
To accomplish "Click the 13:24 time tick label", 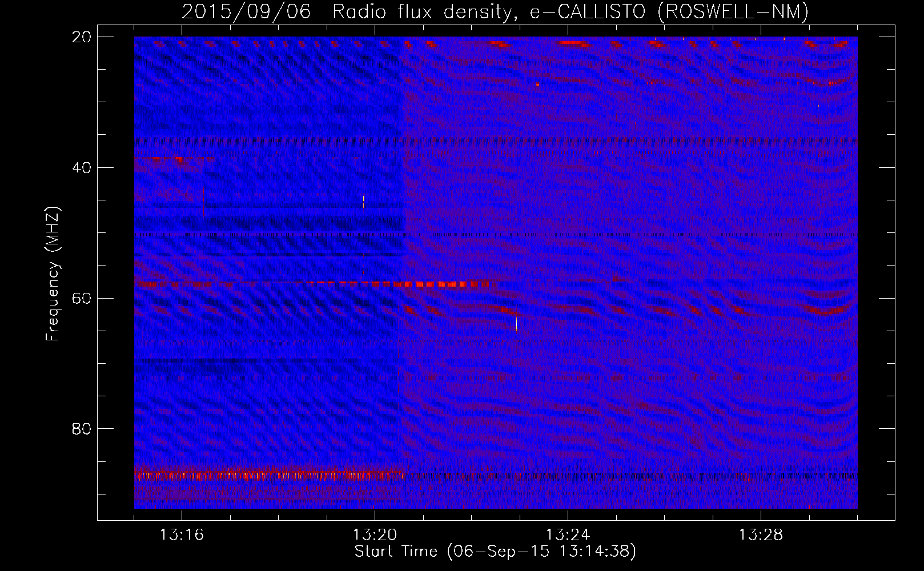I will 568,535.
